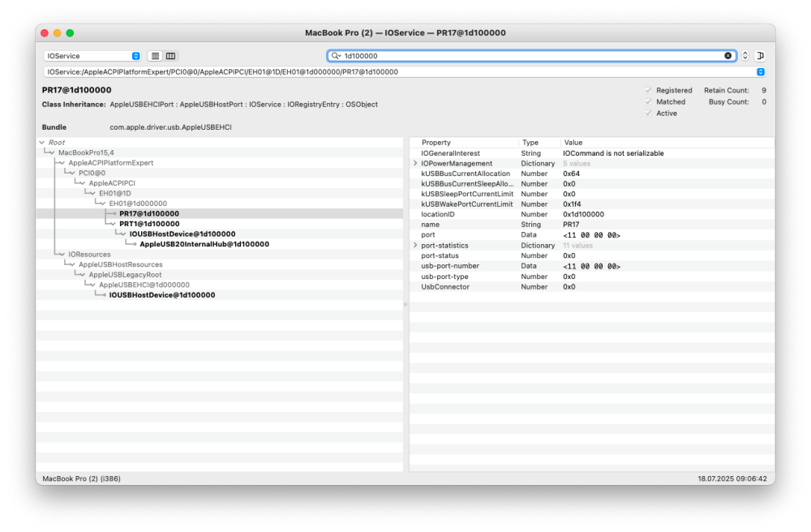Select the PR17@1d100000 tree row
The width and height of the screenshot is (811, 532).
[219, 213]
